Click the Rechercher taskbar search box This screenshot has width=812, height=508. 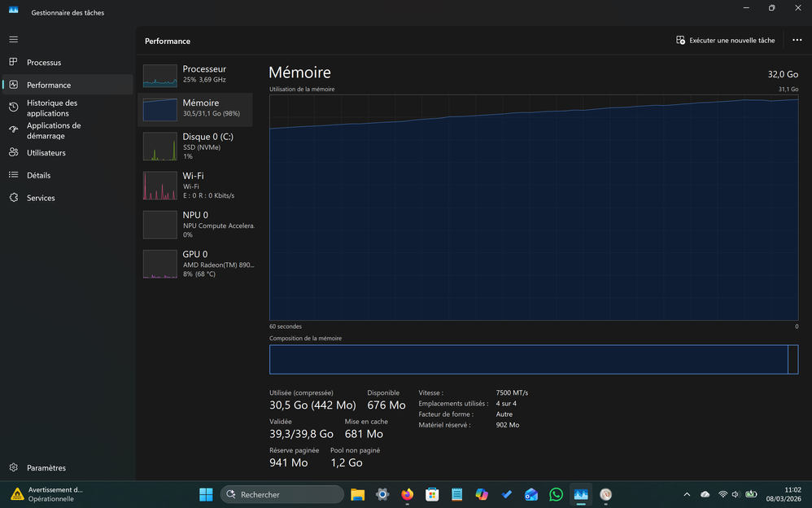pyautogui.click(x=282, y=494)
